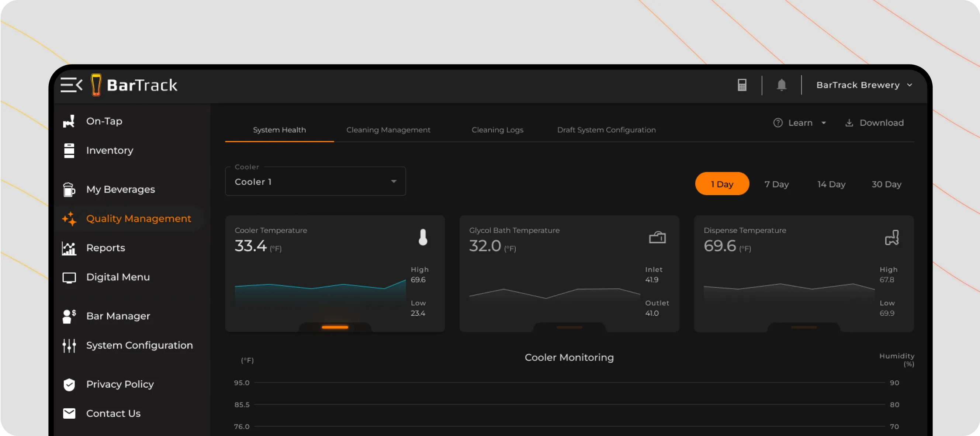Select the 30 Day range toggle
980x436 pixels.
pyautogui.click(x=886, y=184)
